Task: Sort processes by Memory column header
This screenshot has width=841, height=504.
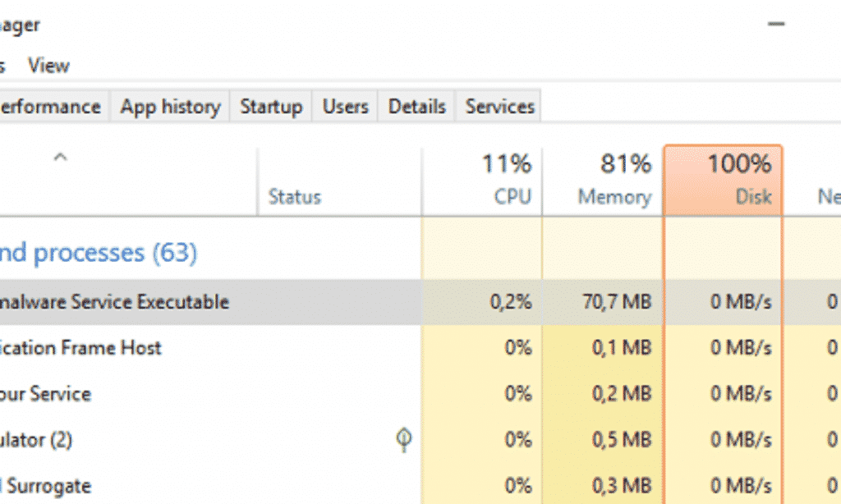Action: coord(603,181)
